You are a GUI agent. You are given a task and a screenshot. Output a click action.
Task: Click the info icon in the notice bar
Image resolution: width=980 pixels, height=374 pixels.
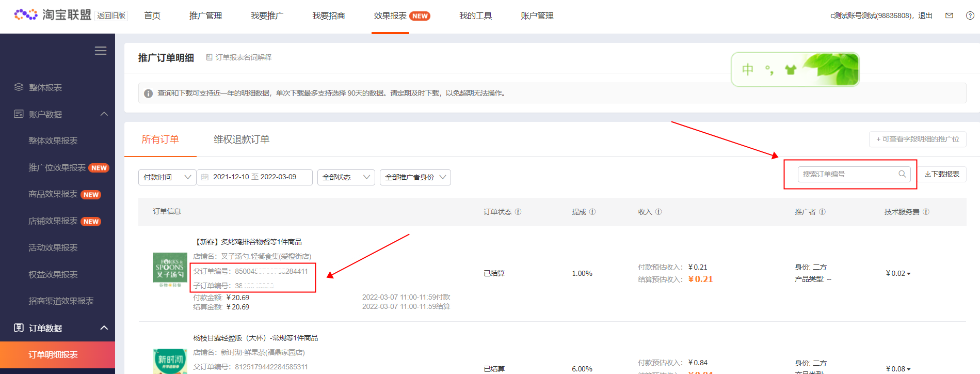click(x=148, y=93)
